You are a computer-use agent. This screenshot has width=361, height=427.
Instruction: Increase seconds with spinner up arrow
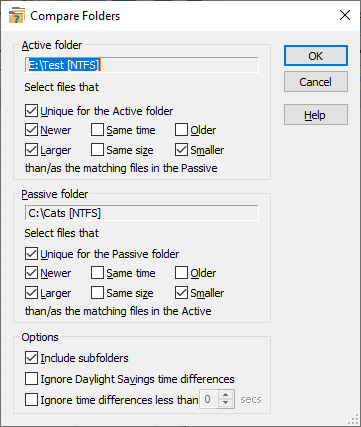coord(226,395)
